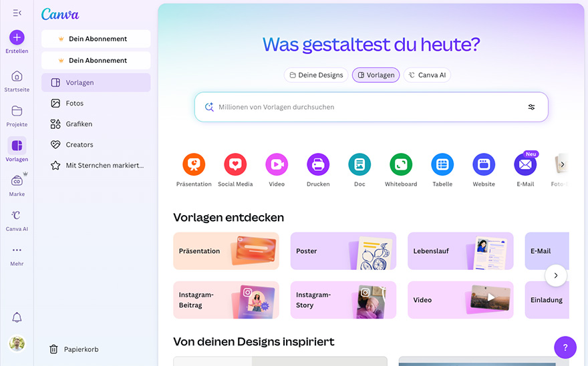Click the purple Erstellen plus button
Screen dimensions: 588x366
tap(17, 37)
